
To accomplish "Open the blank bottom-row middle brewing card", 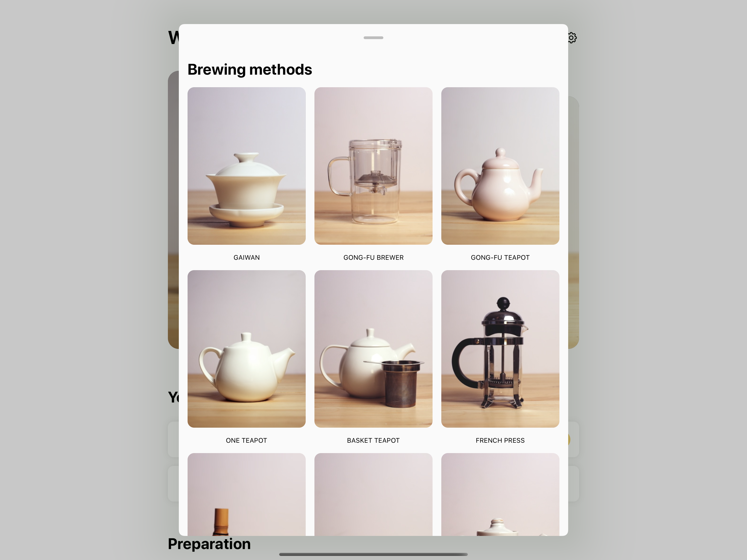I will (x=373, y=494).
